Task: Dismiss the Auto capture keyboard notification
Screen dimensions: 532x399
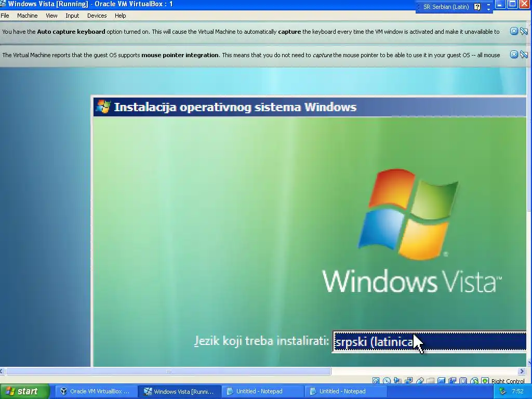Action: point(514,31)
